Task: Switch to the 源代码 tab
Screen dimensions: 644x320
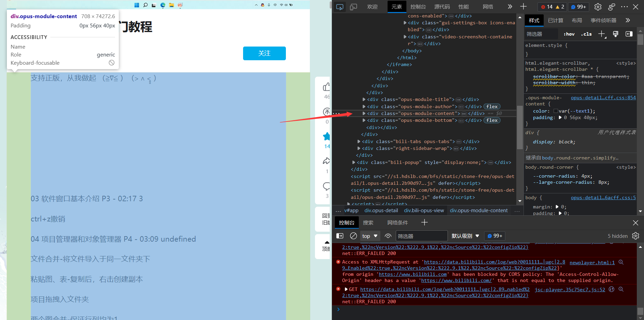Action: [x=442, y=7]
